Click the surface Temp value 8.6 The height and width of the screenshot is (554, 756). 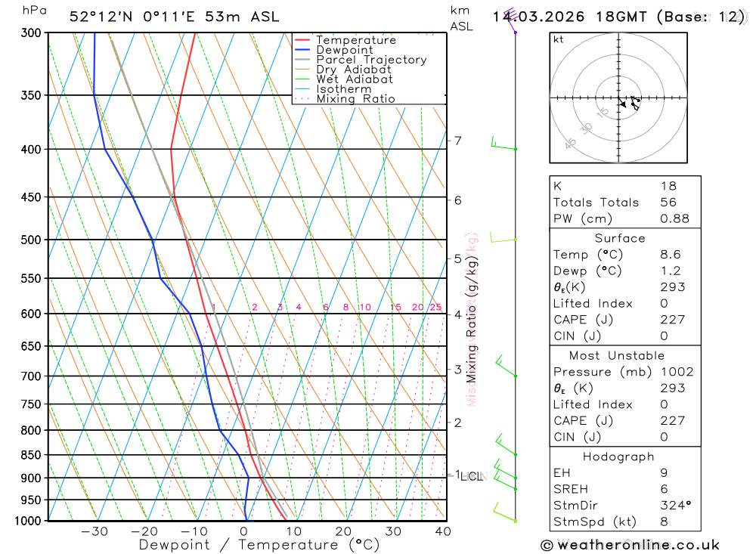(x=671, y=255)
